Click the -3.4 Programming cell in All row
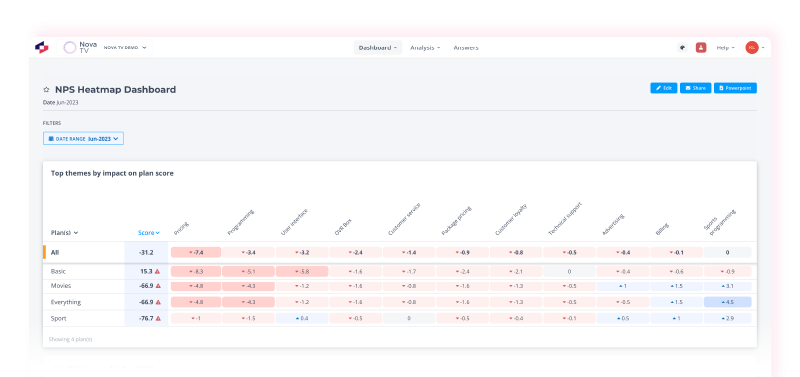 248,253
